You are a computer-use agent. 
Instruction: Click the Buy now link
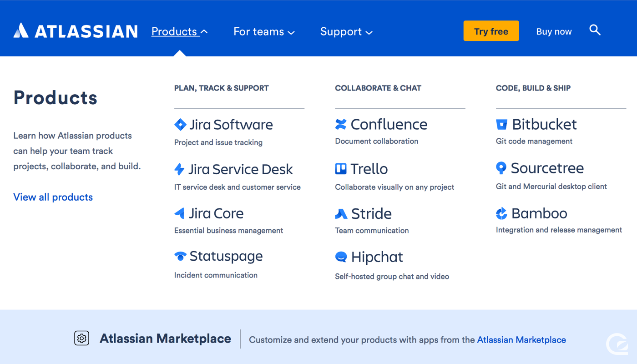click(554, 31)
